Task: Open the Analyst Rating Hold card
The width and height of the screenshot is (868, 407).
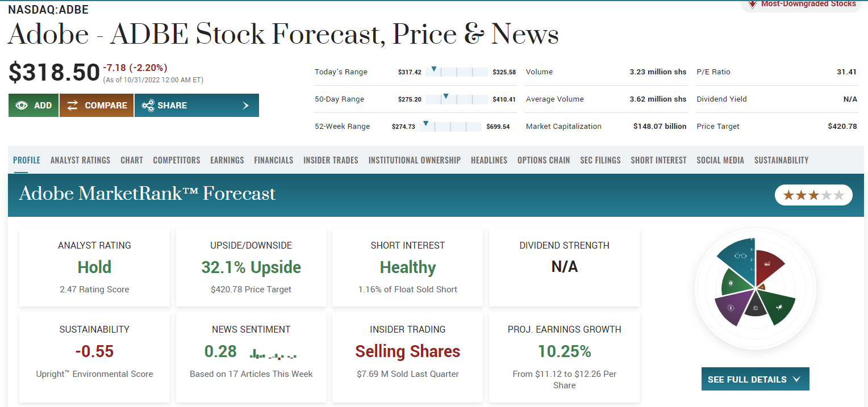Action: coord(94,267)
